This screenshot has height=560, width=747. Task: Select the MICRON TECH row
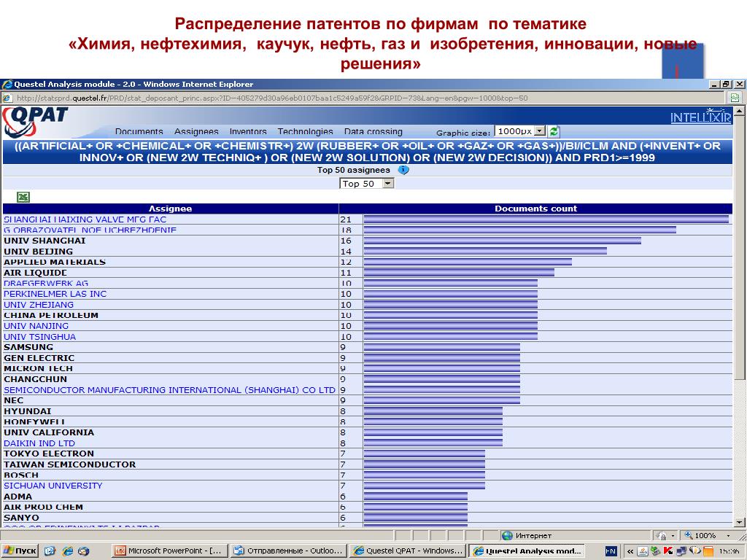click(368, 368)
